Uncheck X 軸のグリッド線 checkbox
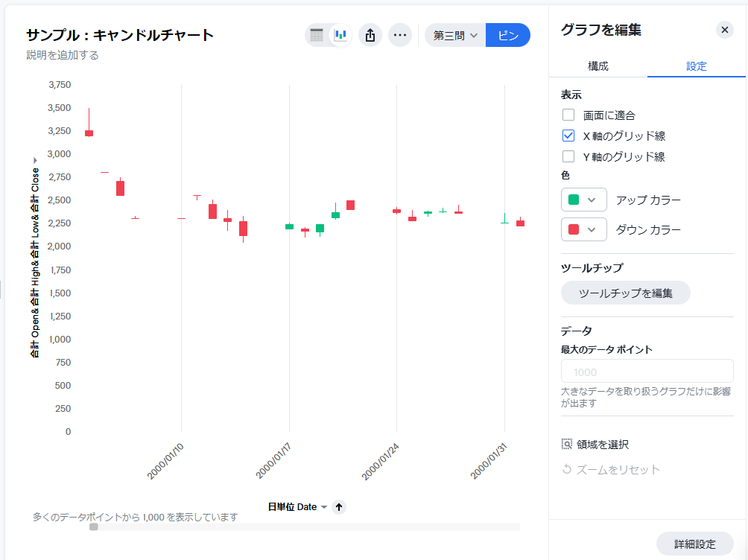The image size is (748, 560). (568, 136)
